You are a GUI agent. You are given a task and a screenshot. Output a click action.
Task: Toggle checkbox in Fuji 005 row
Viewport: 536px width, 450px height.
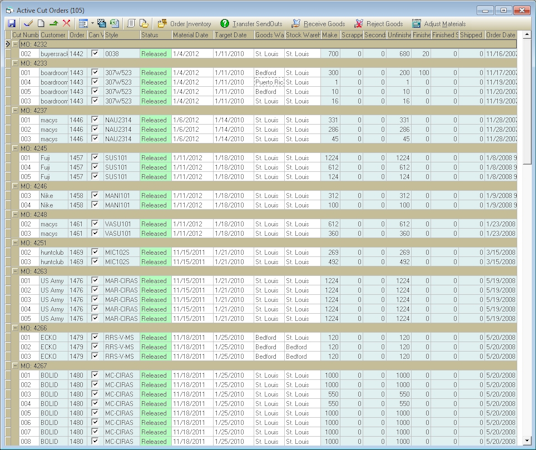[95, 176]
